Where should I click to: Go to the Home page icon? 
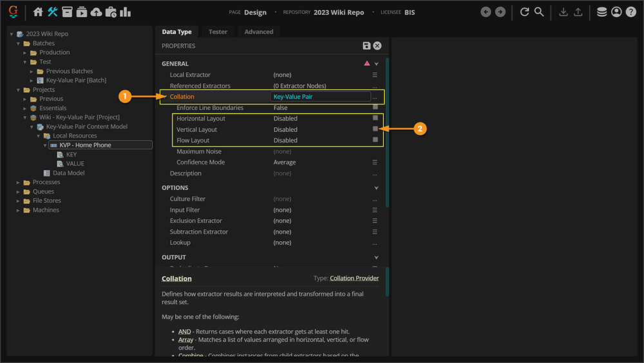(x=38, y=12)
